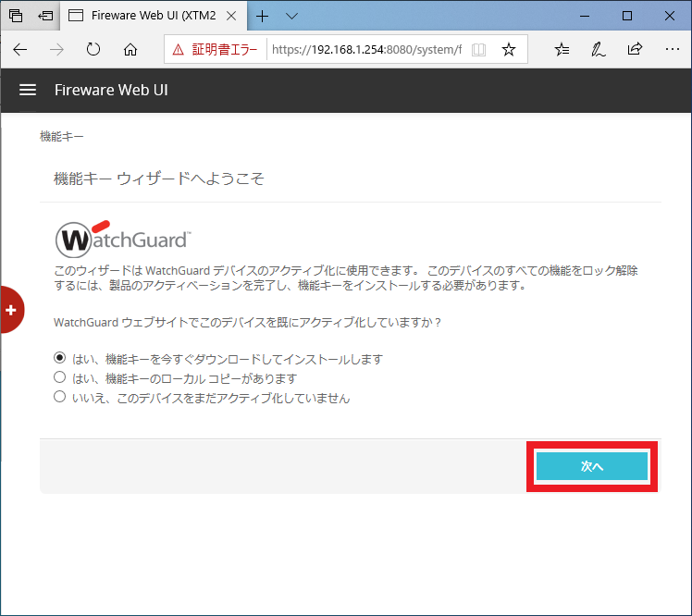Screen dimensions: 692x616
Task: Click the add notes pen icon
Action: [x=598, y=49]
